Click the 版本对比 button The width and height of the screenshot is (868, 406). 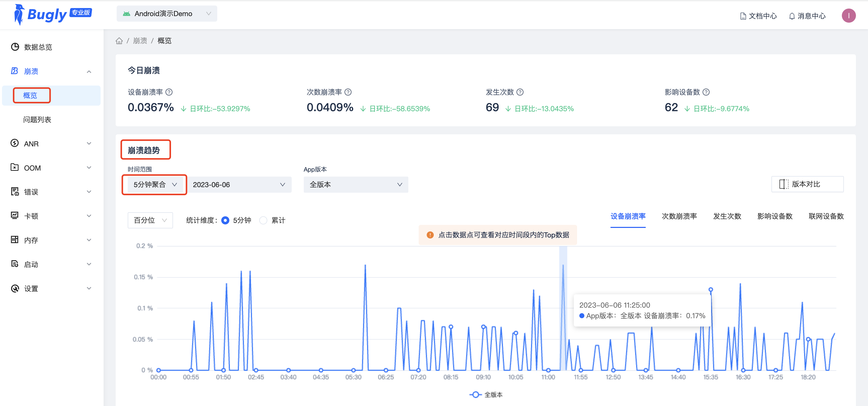pyautogui.click(x=807, y=184)
